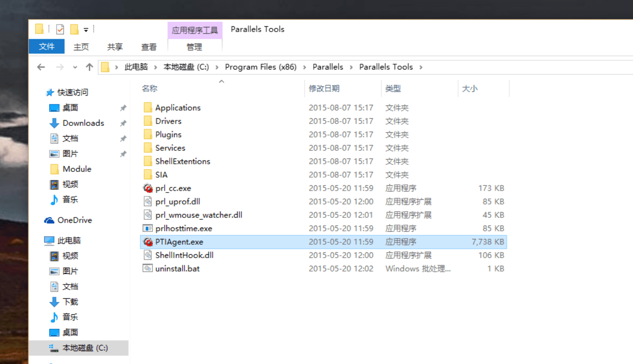Select the file name ShellIntHook.dll
This screenshot has width=633, height=364.
click(185, 255)
